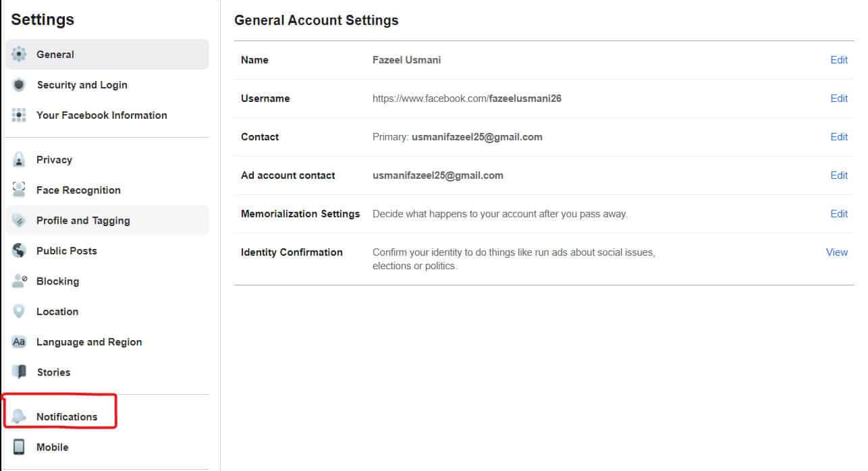
Task: Click the Face Recognition icon
Action: tap(18, 190)
